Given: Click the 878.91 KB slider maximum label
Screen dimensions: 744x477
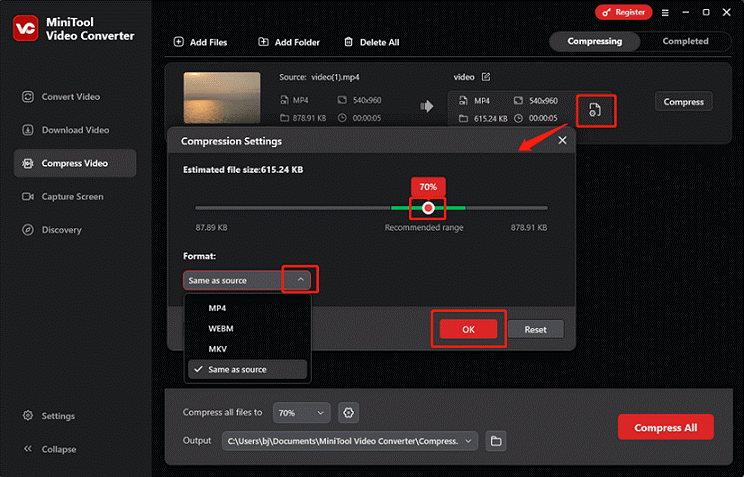Looking at the screenshot, I should [x=529, y=228].
